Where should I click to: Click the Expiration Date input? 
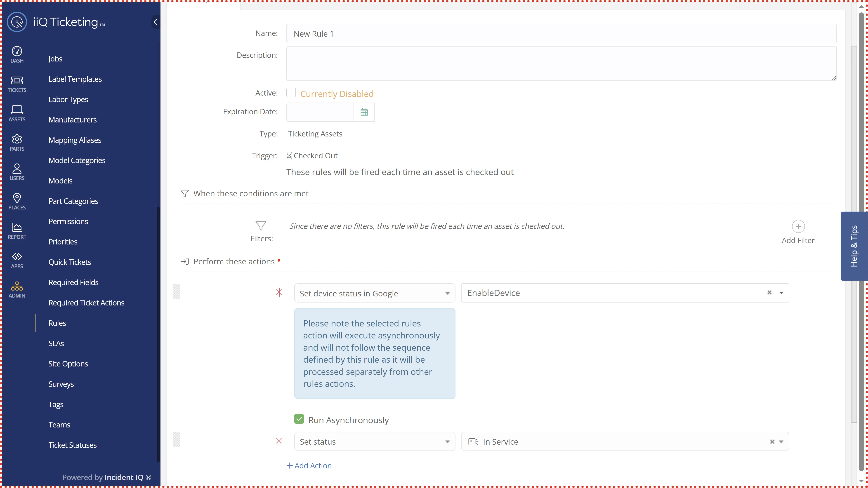[x=320, y=112]
